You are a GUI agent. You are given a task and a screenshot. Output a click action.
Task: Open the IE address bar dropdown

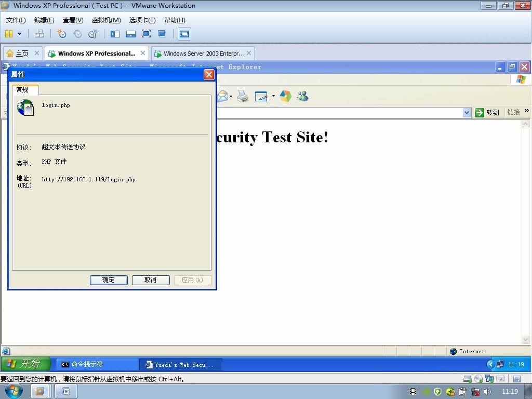467,113
